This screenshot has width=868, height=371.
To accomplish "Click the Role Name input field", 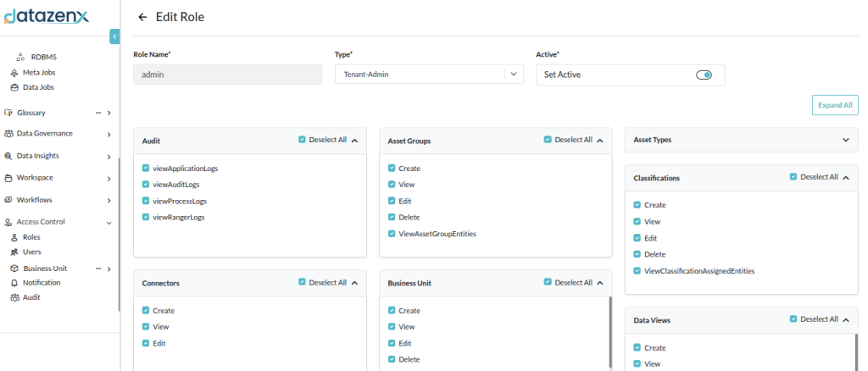I will 227,75.
